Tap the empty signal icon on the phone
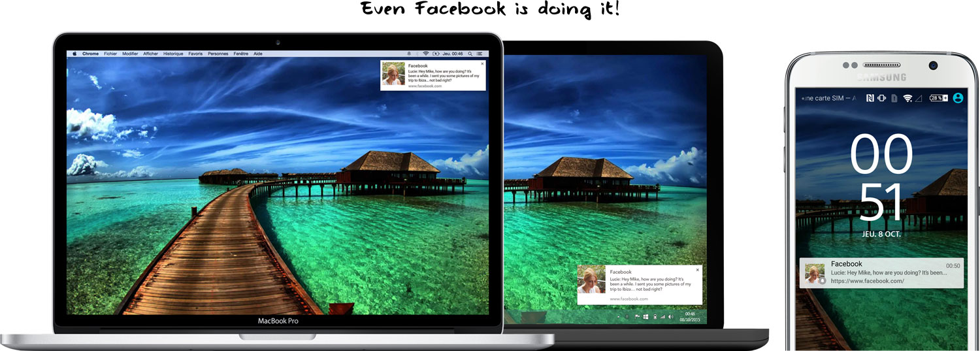980x351 pixels. [919, 98]
